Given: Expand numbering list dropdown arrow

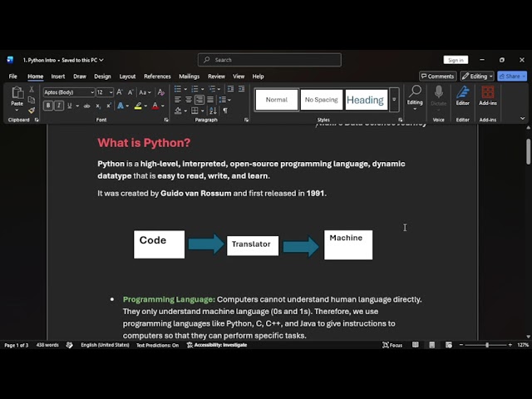Looking at the screenshot, I should coord(203,89).
